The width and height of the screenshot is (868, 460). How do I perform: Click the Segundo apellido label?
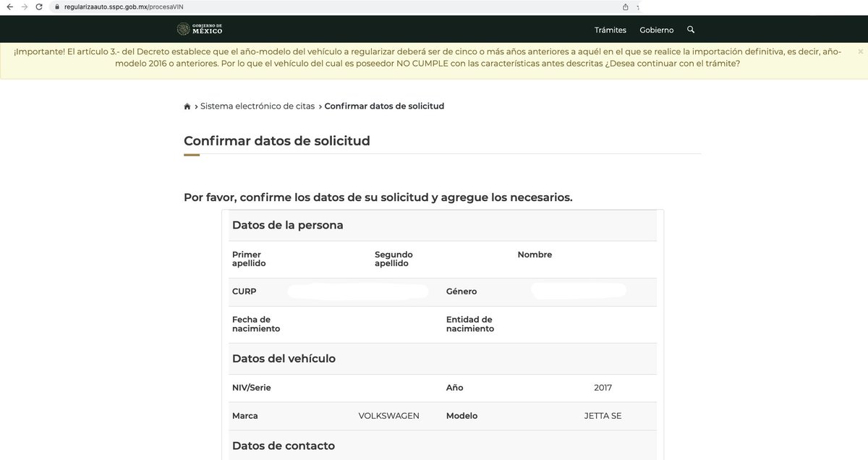(x=393, y=259)
